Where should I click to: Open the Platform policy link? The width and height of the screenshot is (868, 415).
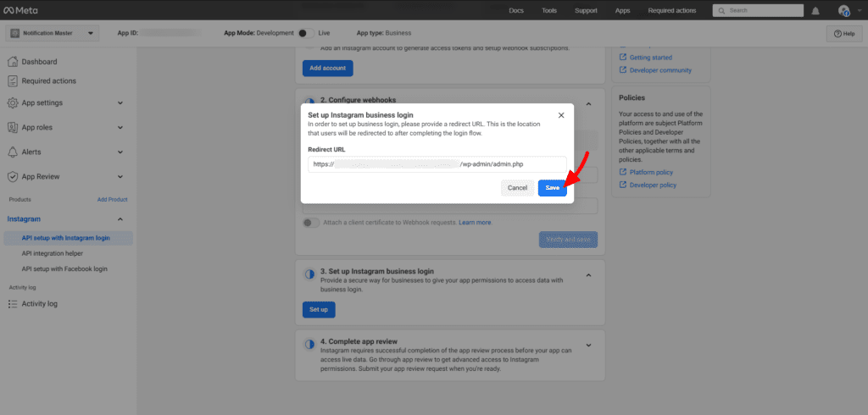click(x=652, y=172)
